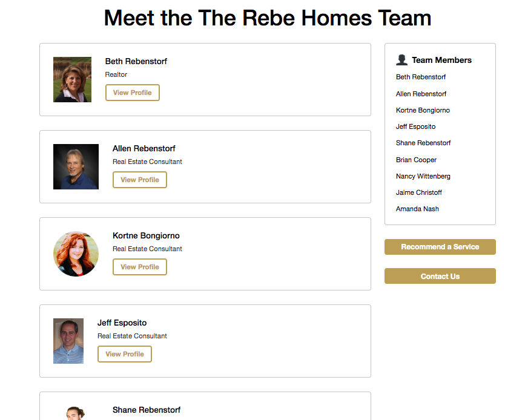Viewport: 525px width, 420px height.
Task: View Profile for Jeff Esposito
Action: click(124, 354)
